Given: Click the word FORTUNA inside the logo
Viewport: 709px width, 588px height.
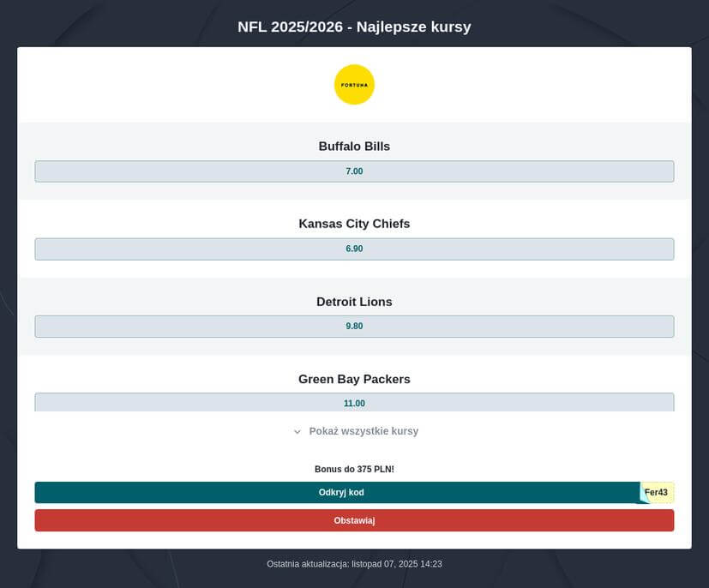Looking at the screenshot, I should pyautogui.click(x=354, y=86).
